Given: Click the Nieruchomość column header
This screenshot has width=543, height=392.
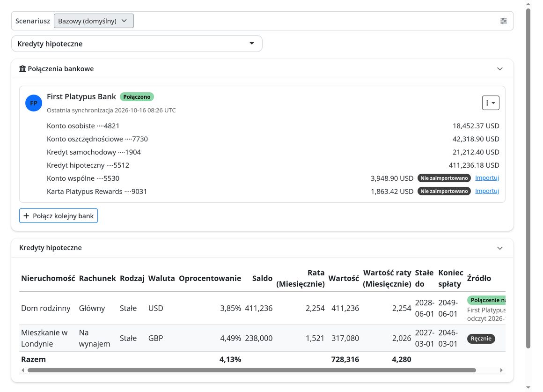Looking at the screenshot, I should pos(48,278).
